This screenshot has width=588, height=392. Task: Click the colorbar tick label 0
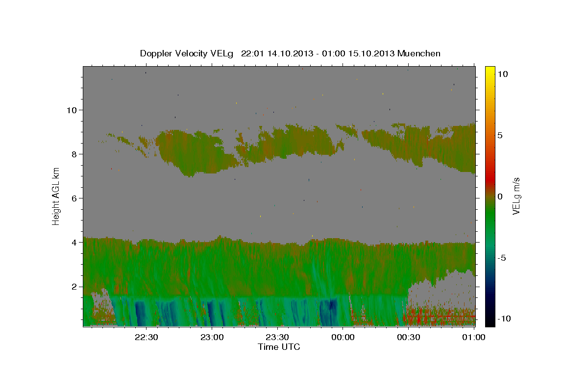click(500, 196)
